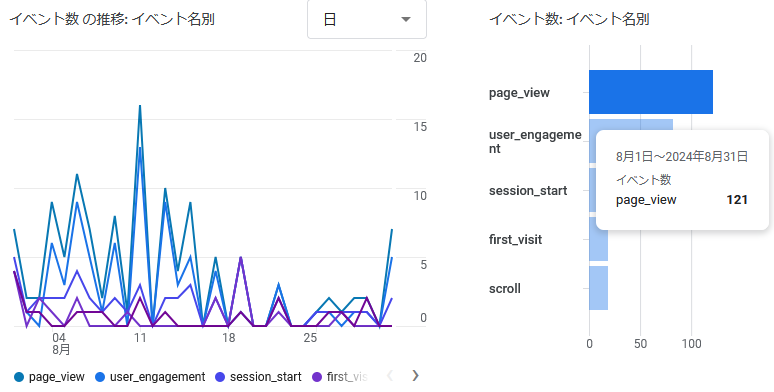Click the first_visit event bar
The height and width of the screenshot is (392, 774).
pyautogui.click(x=598, y=239)
